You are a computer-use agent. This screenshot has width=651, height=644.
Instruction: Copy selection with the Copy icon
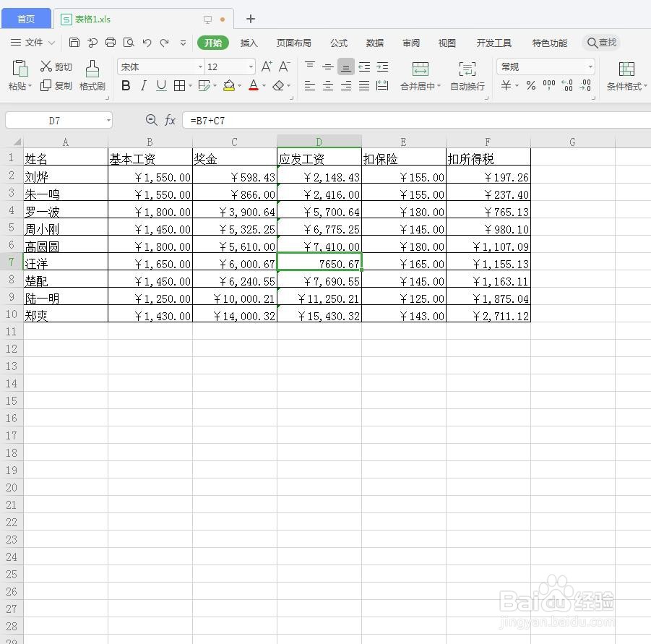coord(46,85)
